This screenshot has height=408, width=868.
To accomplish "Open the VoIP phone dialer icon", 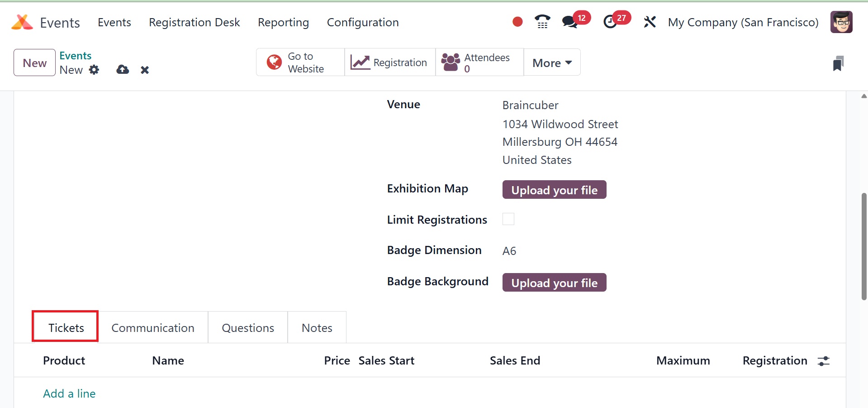I will [542, 22].
